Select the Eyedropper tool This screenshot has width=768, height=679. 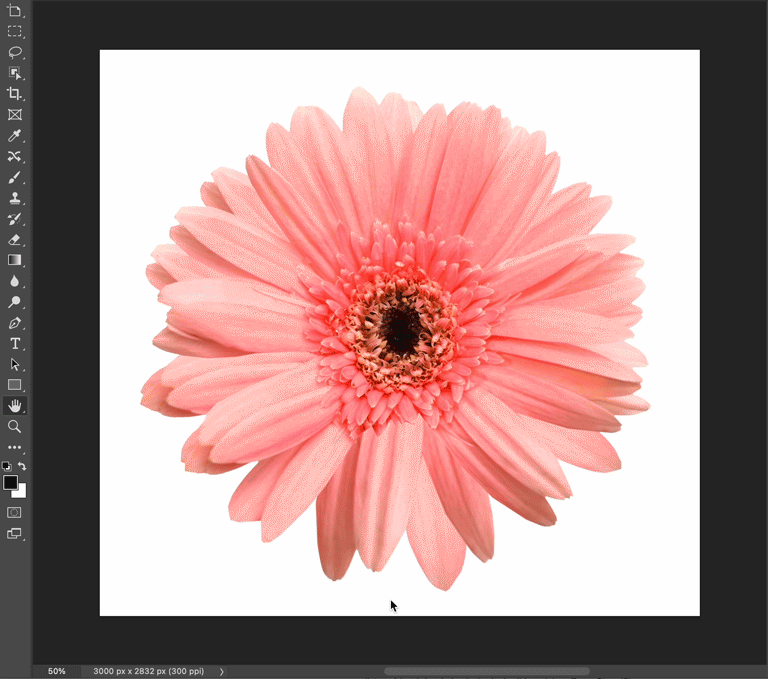[15, 135]
